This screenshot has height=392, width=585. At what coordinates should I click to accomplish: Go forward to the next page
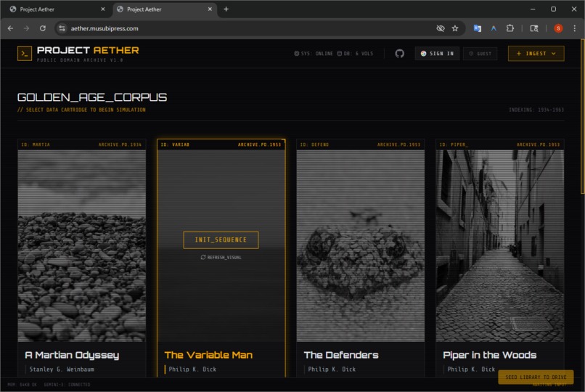[26, 28]
